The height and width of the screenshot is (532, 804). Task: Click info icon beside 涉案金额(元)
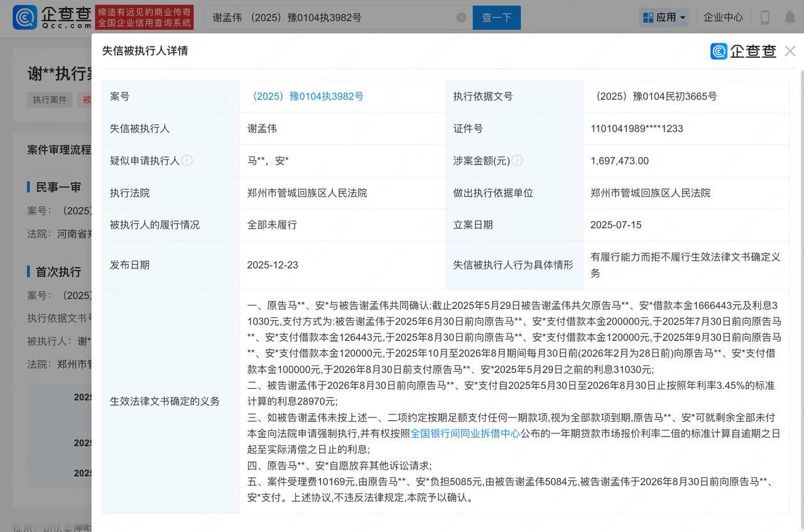pyautogui.click(x=517, y=160)
